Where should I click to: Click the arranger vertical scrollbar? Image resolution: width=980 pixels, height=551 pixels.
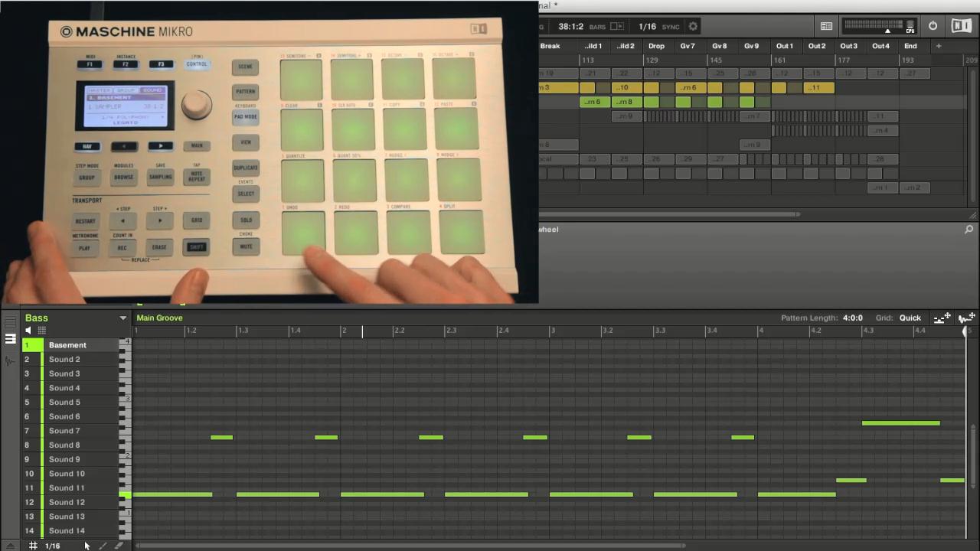974,136
